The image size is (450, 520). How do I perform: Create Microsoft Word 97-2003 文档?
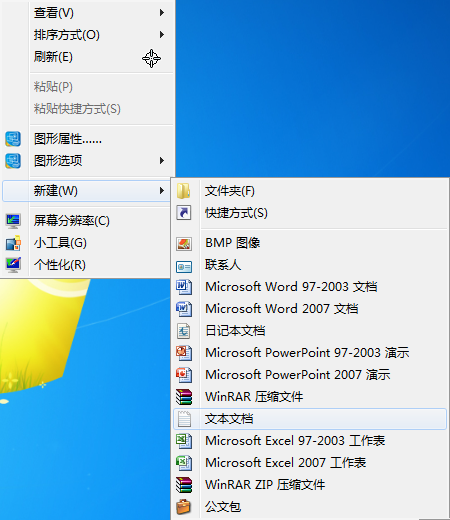coord(310,287)
